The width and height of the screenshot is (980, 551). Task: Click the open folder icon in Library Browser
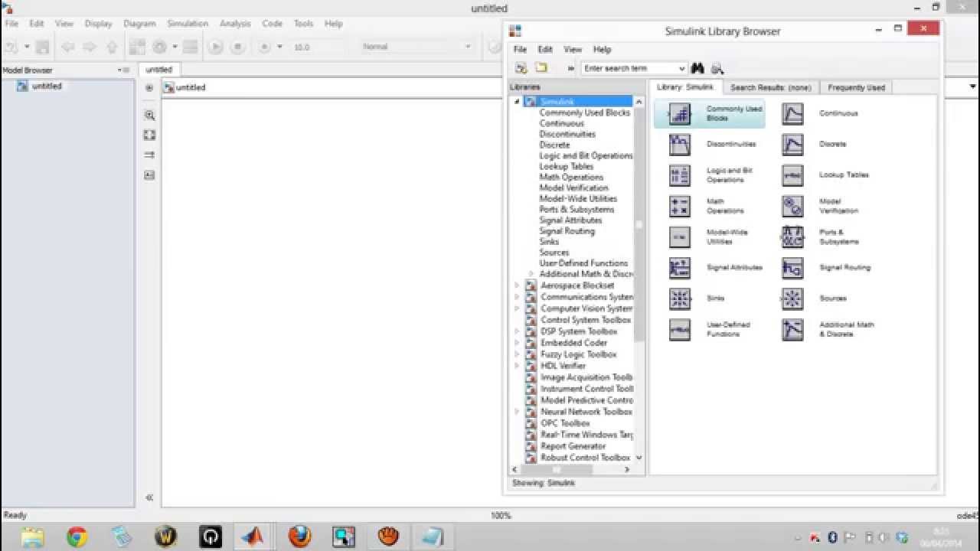click(541, 68)
